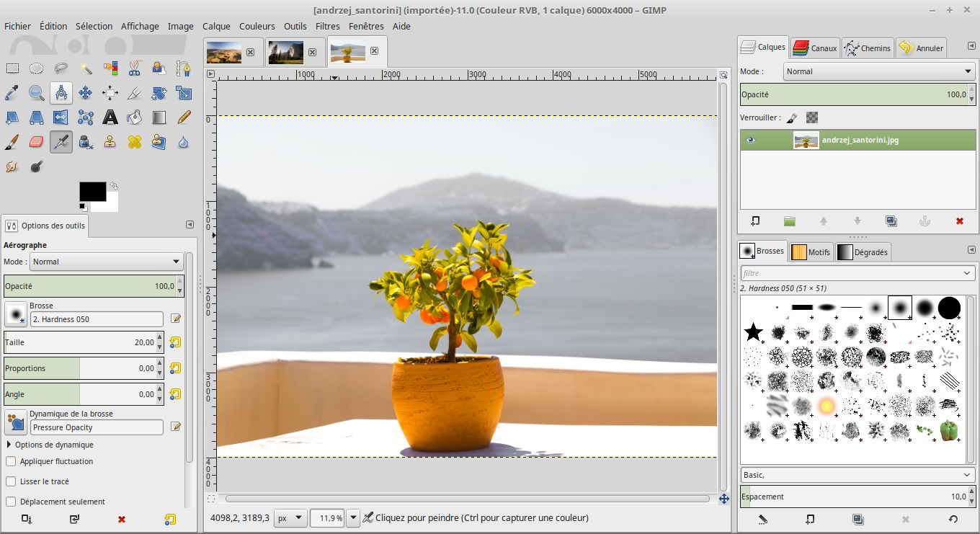Select the Zoom magnifier tool

(37, 93)
